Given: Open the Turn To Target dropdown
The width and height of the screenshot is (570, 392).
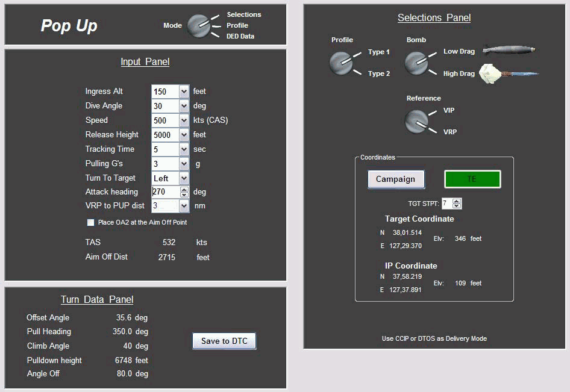Looking at the screenshot, I should [184, 178].
